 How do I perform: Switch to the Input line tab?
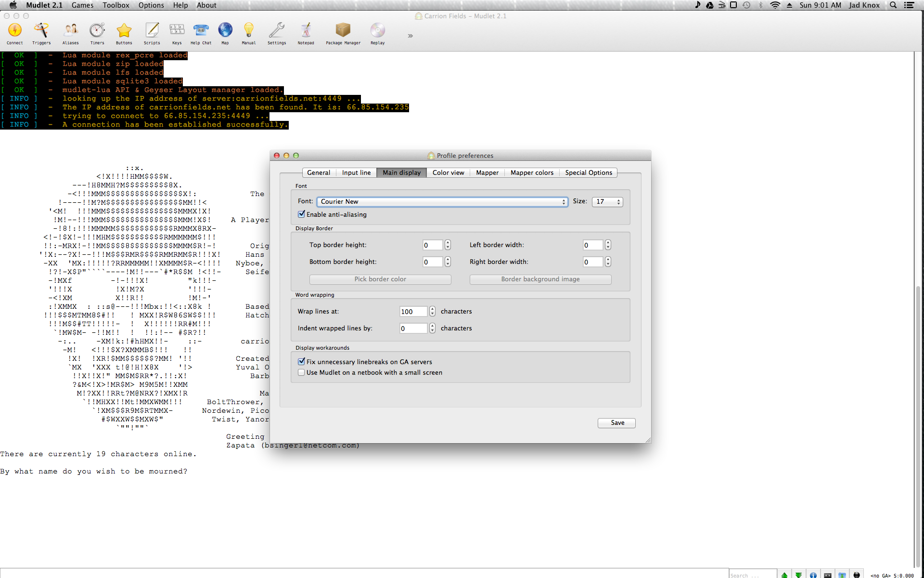[x=356, y=173]
